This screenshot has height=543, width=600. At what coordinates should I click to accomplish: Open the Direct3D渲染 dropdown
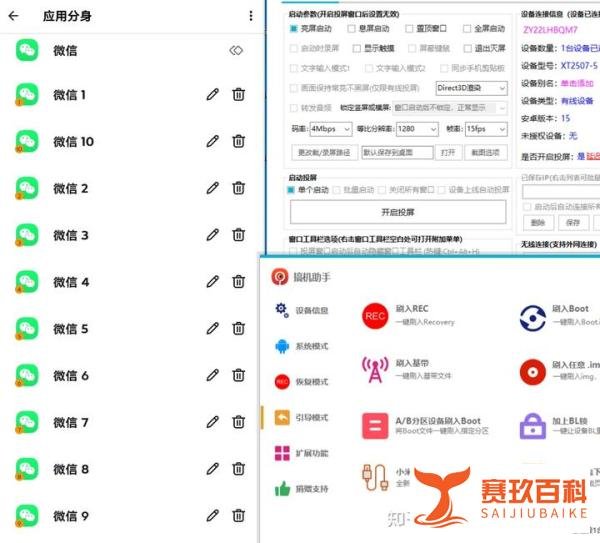471,88
